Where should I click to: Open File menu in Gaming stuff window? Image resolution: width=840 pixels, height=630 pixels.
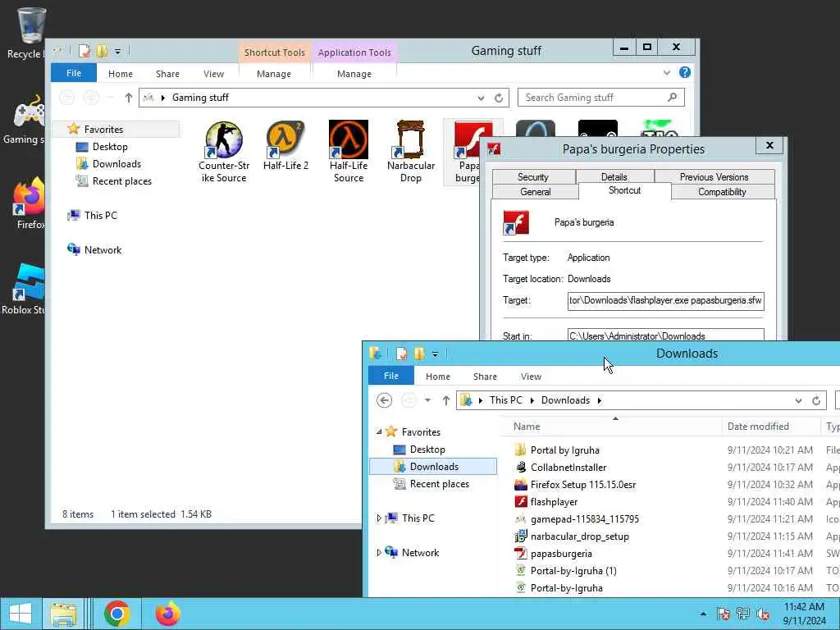point(74,73)
